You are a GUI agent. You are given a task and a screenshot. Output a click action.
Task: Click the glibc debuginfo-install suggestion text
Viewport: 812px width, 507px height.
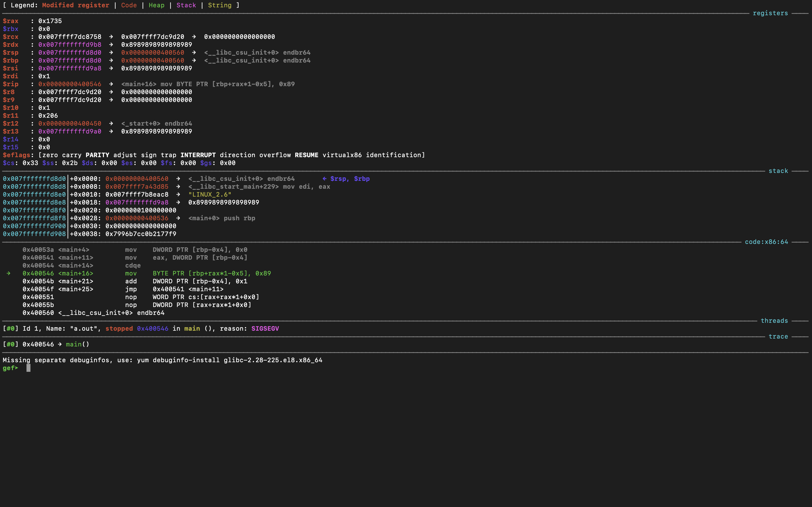(x=162, y=360)
